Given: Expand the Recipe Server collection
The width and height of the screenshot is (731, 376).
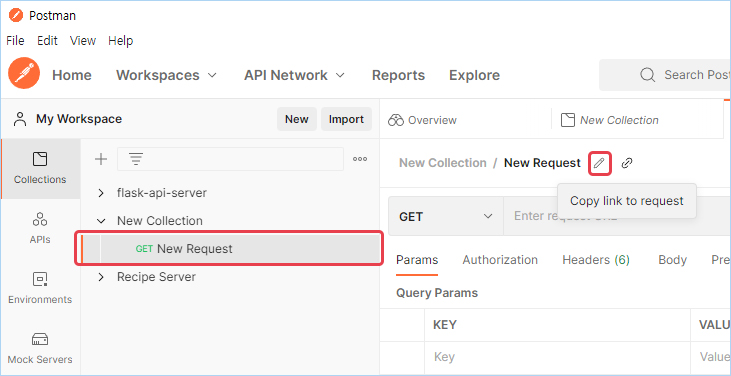Looking at the screenshot, I should point(101,277).
